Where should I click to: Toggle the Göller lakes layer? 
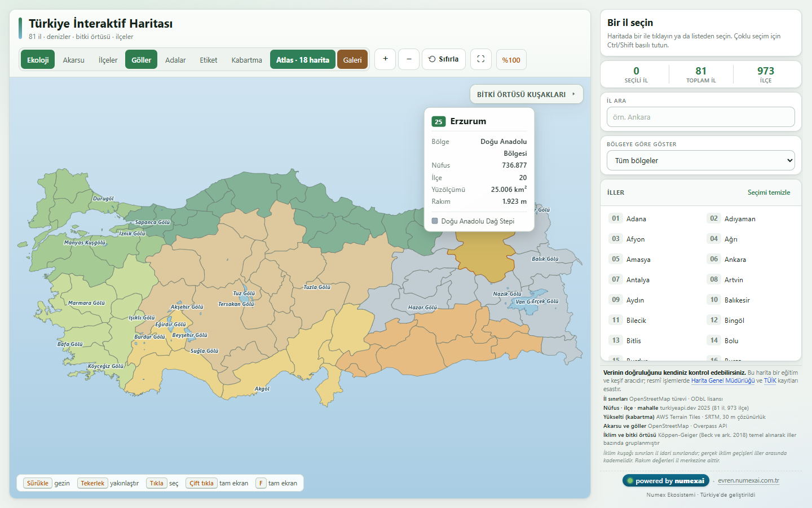pos(142,60)
